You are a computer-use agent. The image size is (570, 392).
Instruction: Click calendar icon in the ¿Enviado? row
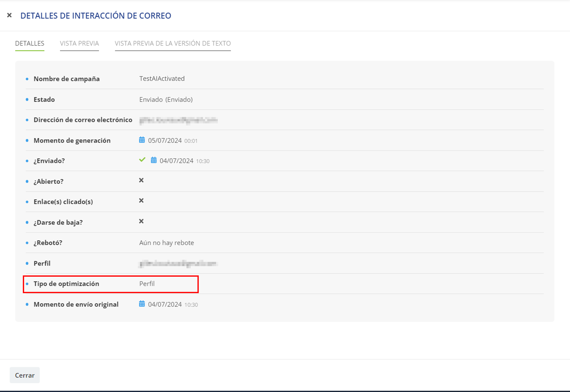(x=154, y=160)
